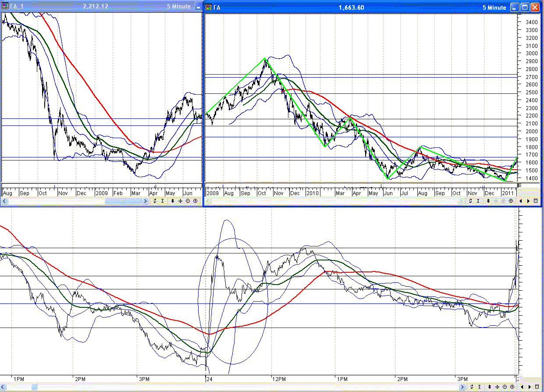This screenshot has width=544, height=392.
Task: Click price value 2,212.12 in ΓΔ_1 title
Action: (x=96, y=7)
